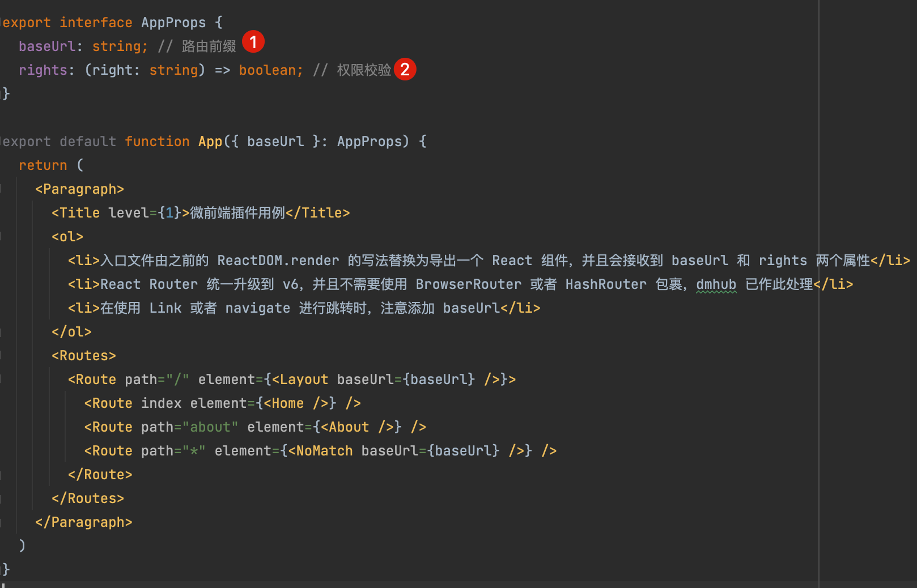
Task: Click the 'level' attribute of Title
Action: pos(129,213)
